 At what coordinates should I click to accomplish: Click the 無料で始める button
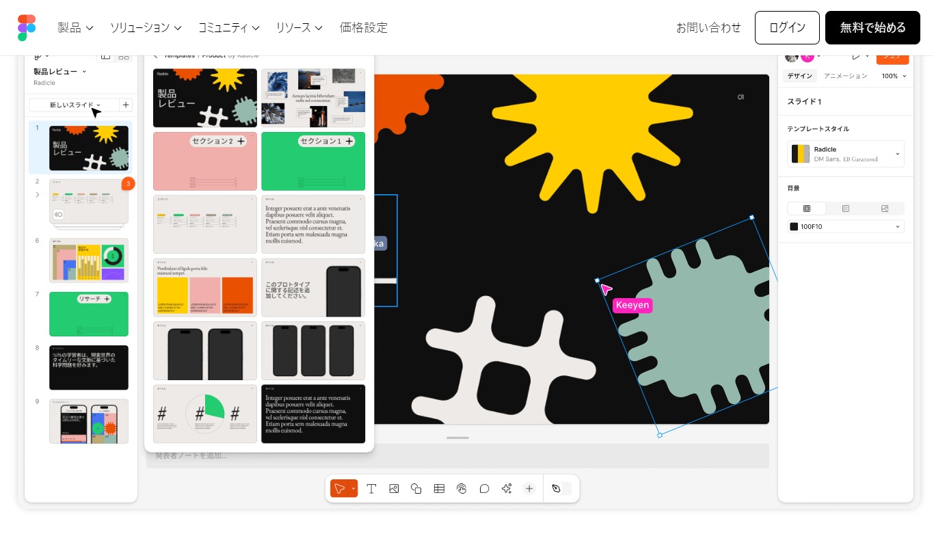coord(872,27)
